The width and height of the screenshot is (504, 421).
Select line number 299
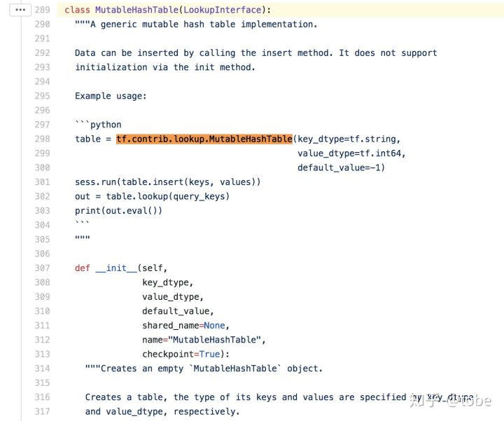click(x=43, y=153)
